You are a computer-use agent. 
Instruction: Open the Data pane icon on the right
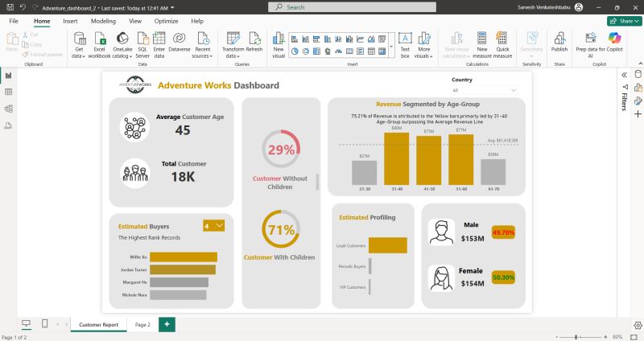click(638, 74)
